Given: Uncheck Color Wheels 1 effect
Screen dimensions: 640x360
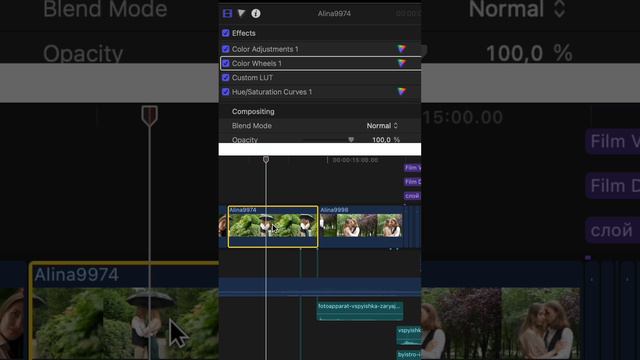Looking at the screenshot, I should click(226, 63).
